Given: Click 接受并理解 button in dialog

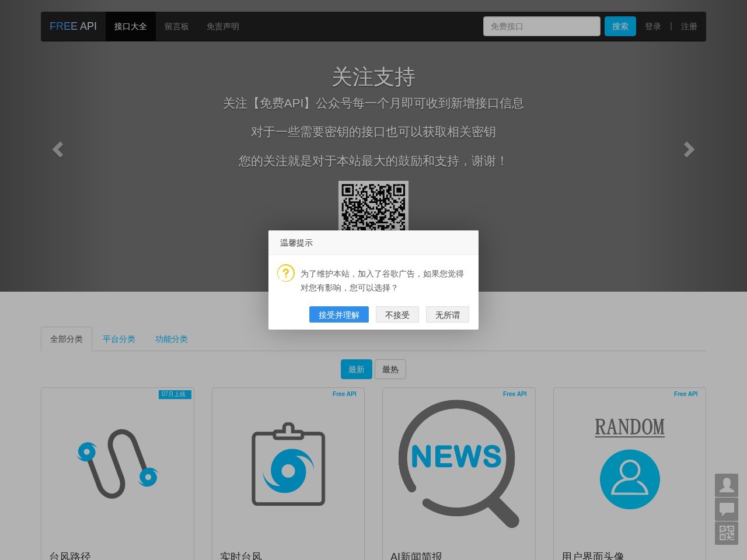Looking at the screenshot, I should [x=339, y=314].
